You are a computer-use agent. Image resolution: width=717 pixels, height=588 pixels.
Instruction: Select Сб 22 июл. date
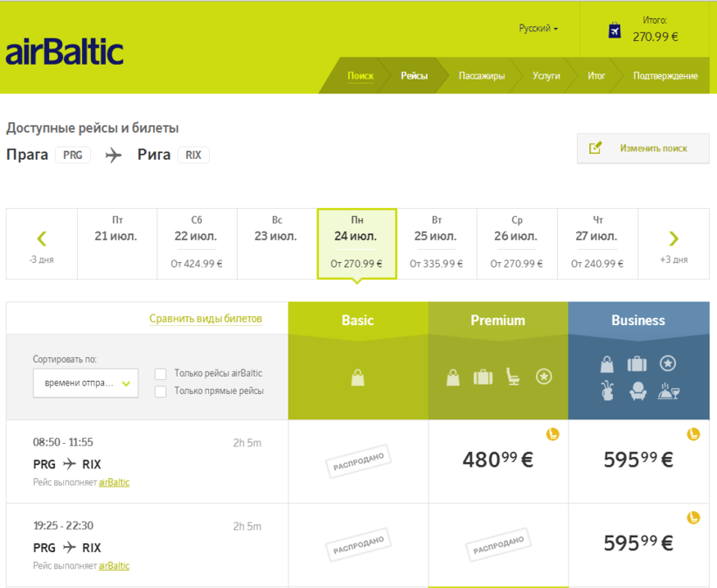[197, 244]
